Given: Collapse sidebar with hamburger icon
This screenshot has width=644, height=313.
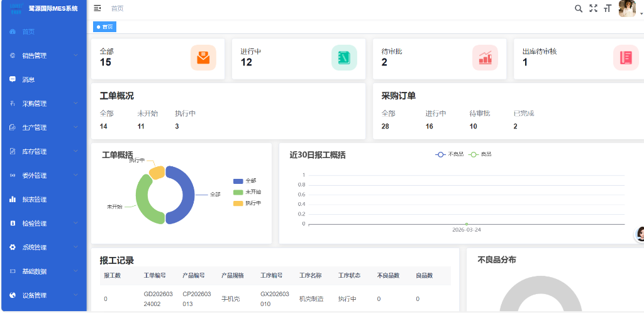Looking at the screenshot, I should coord(97,8).
